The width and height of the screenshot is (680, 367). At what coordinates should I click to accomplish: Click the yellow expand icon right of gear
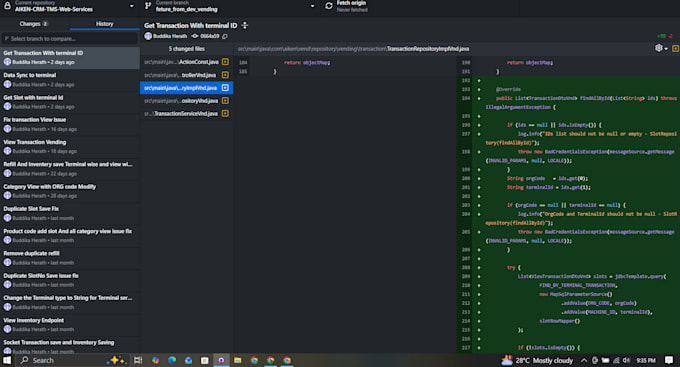coord(675,49)
